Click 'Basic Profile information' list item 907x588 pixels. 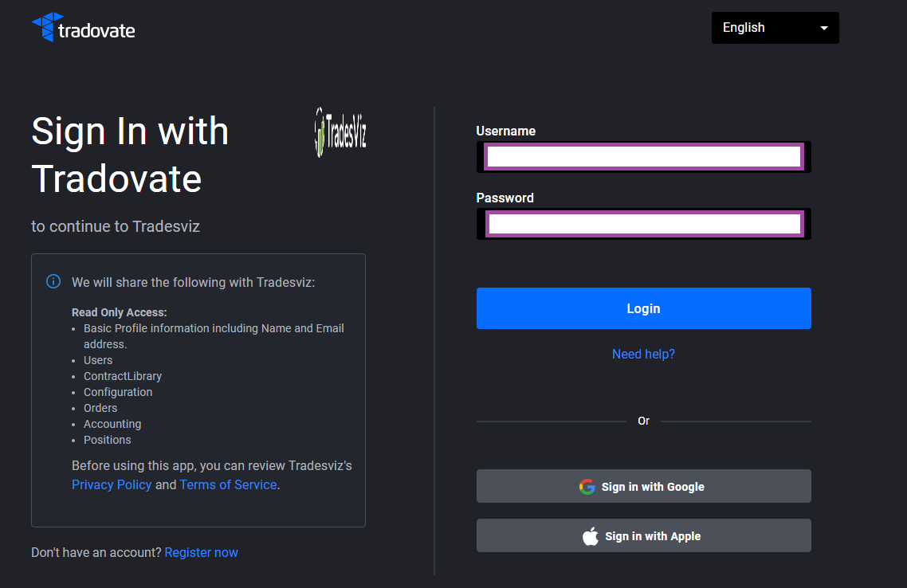coord(214,336)
